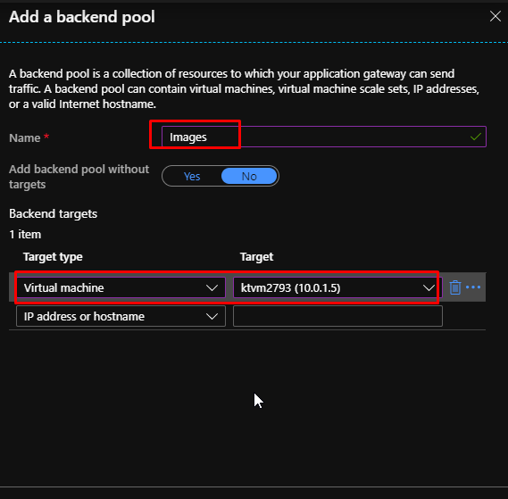Screen dimensions: 508x499
Task: Delete the ktvm2793 backend target row
Action: (x=455, y=287)
